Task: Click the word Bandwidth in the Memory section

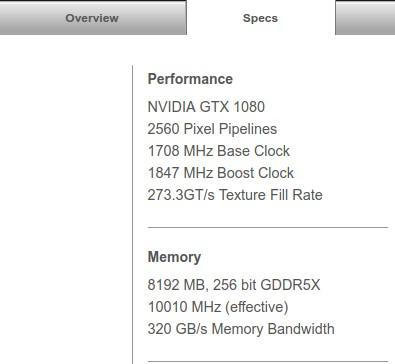Action: point(301,329)
